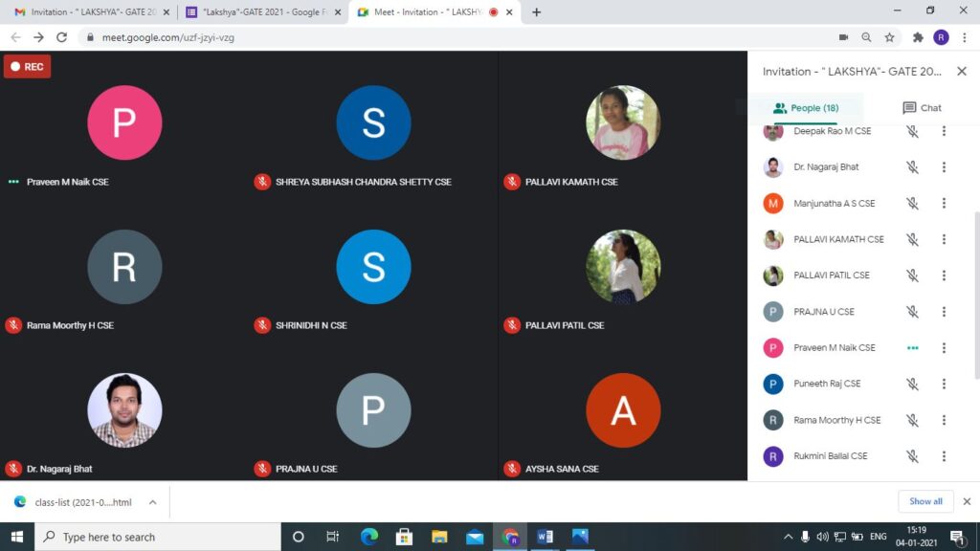Bookmark this page with star icon
Screen dimensions: 980x551
(x=889, y=37)
